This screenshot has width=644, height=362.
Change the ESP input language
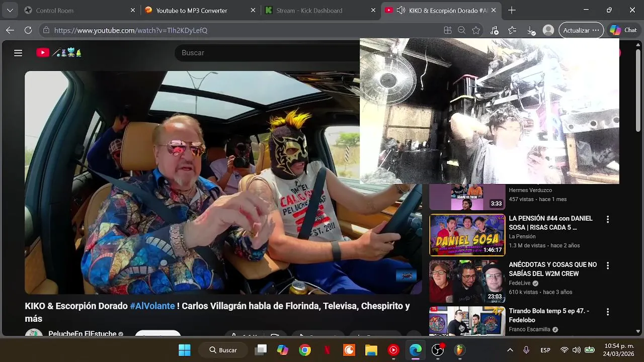pos(545,350)
